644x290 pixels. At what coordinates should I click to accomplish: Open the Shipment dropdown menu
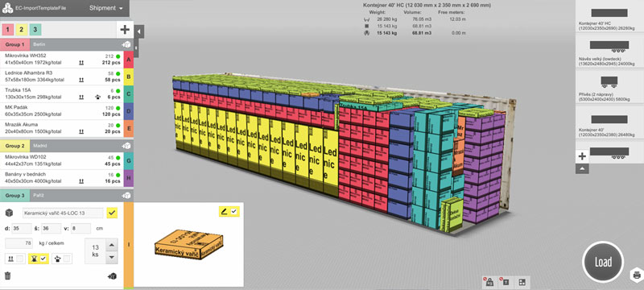point(106,8)
